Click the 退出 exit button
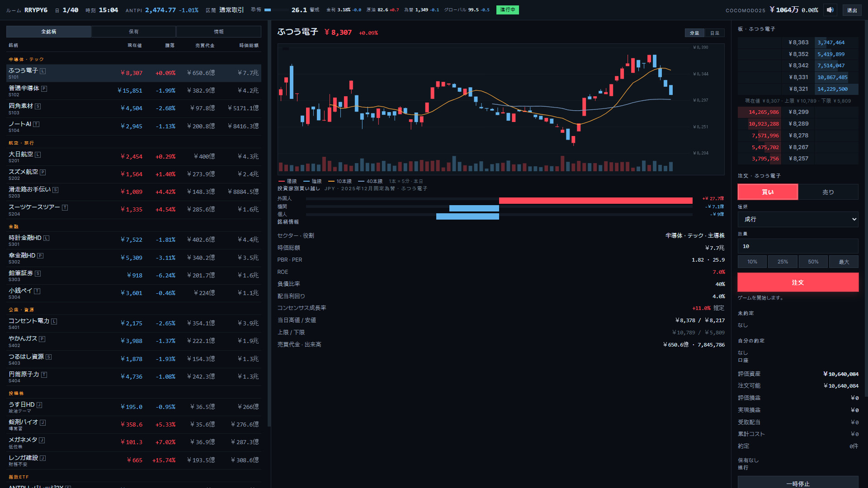This screenshot has height=488, width=868. pyautogui.click(x=852, y=10)
